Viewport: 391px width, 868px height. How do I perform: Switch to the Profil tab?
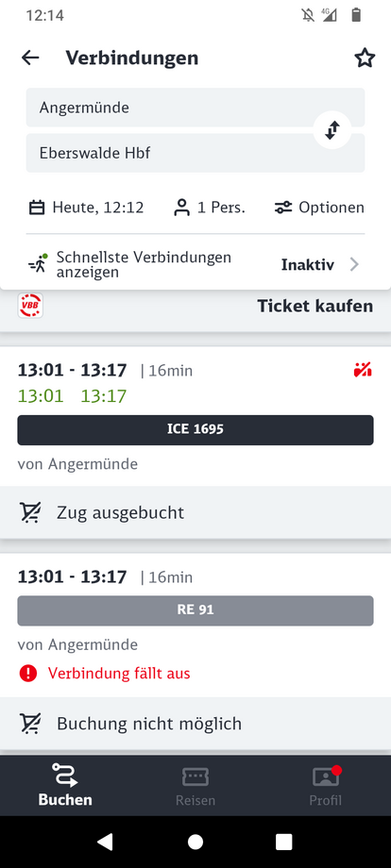[x=326, y=786]
